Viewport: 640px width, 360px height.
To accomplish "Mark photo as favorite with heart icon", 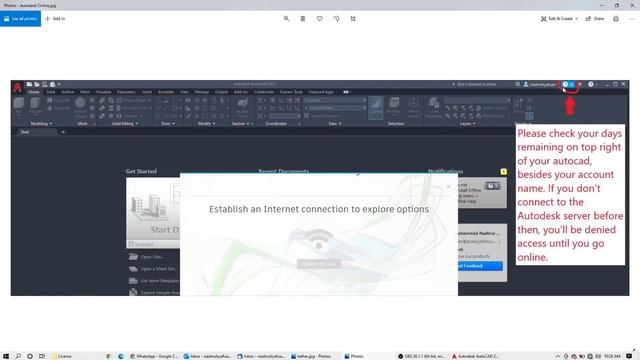I will pyautogui.click(x=320, y=19).
